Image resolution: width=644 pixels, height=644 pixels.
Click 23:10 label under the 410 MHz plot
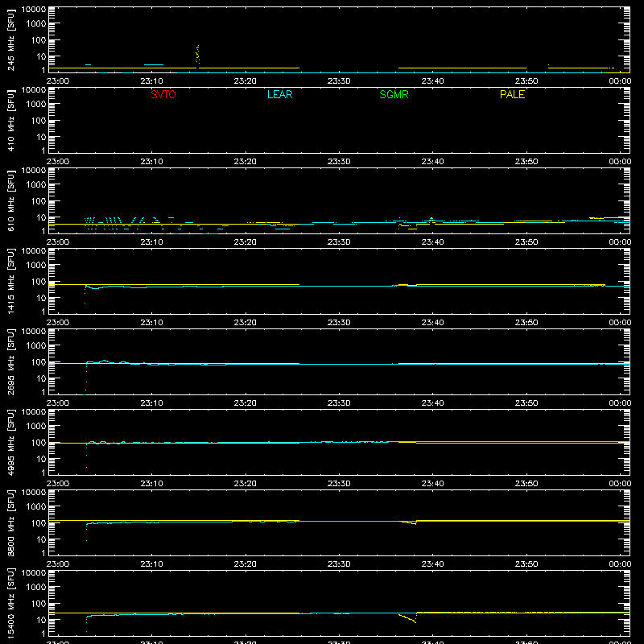[x=151, y=162]
